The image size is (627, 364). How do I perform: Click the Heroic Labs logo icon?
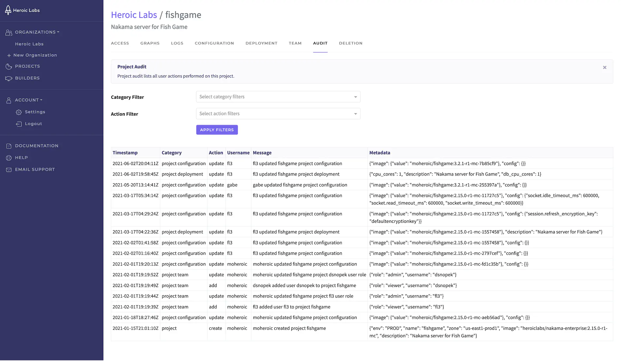[8, 10]
